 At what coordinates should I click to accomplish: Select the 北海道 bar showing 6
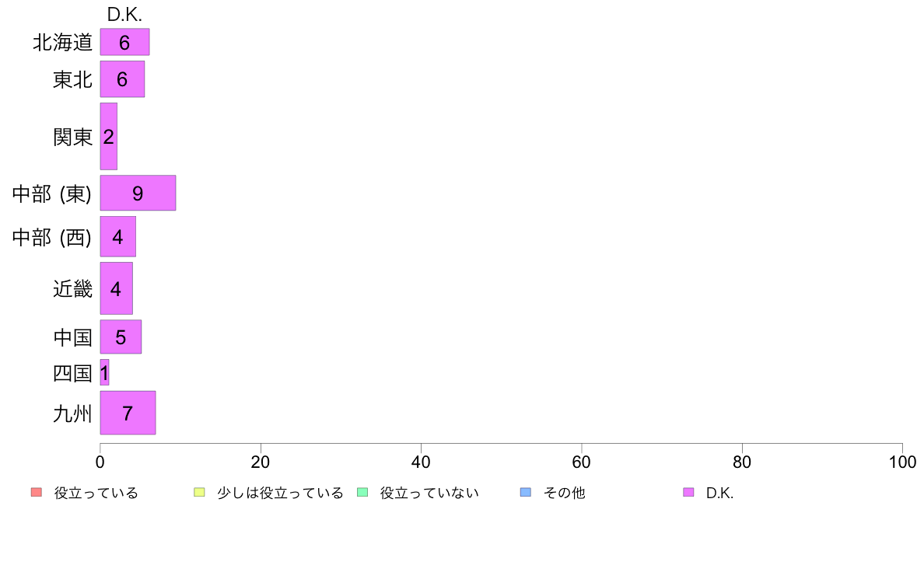click(x=125, y=42)
